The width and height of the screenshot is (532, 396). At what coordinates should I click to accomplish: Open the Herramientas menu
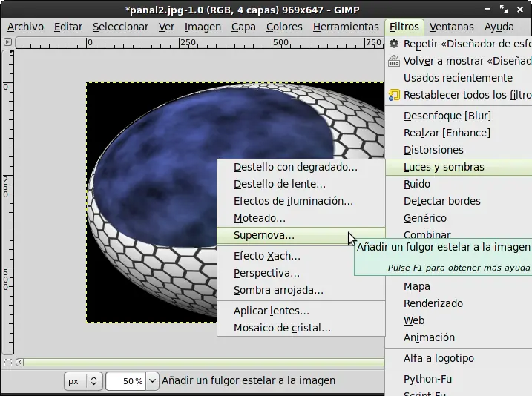(x=346, y=27)
